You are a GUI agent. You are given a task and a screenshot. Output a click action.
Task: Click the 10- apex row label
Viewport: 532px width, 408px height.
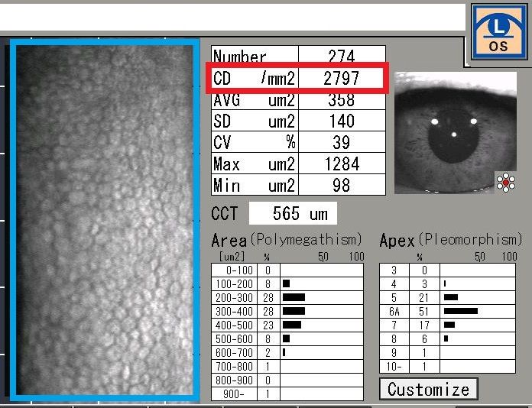point(394,367)
